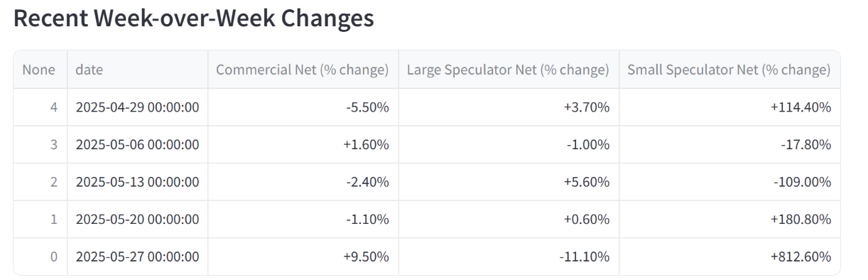
Task: Click row index 0 cell
Action: pos(40,257)
